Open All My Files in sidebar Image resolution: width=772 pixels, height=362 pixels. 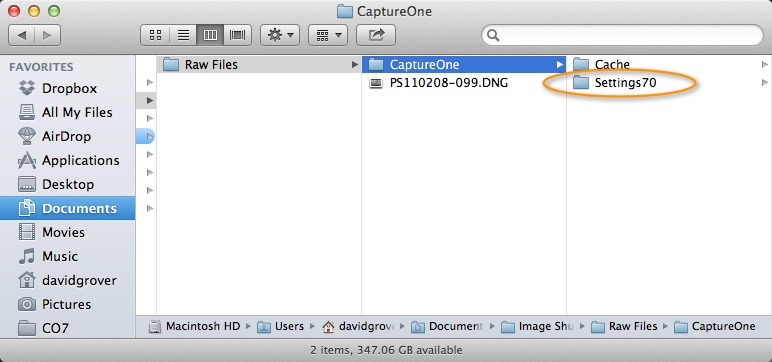[67, 112]
